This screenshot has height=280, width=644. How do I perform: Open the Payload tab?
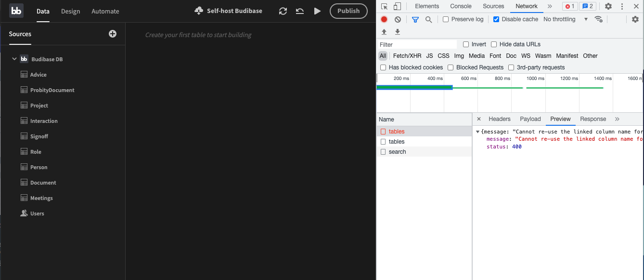(530, 119)
